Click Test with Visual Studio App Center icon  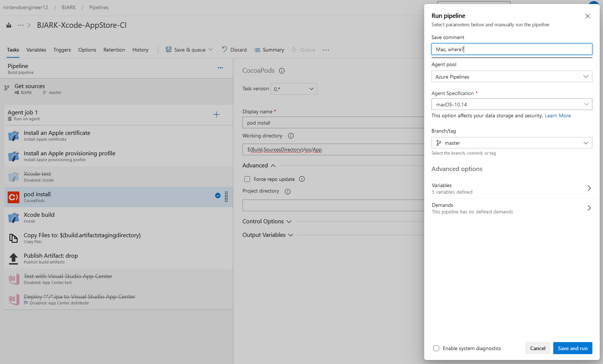[x=14, y=279]
